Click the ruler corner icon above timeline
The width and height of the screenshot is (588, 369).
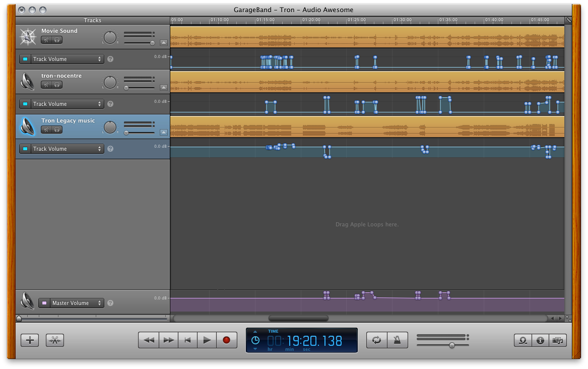pos(568,20)
